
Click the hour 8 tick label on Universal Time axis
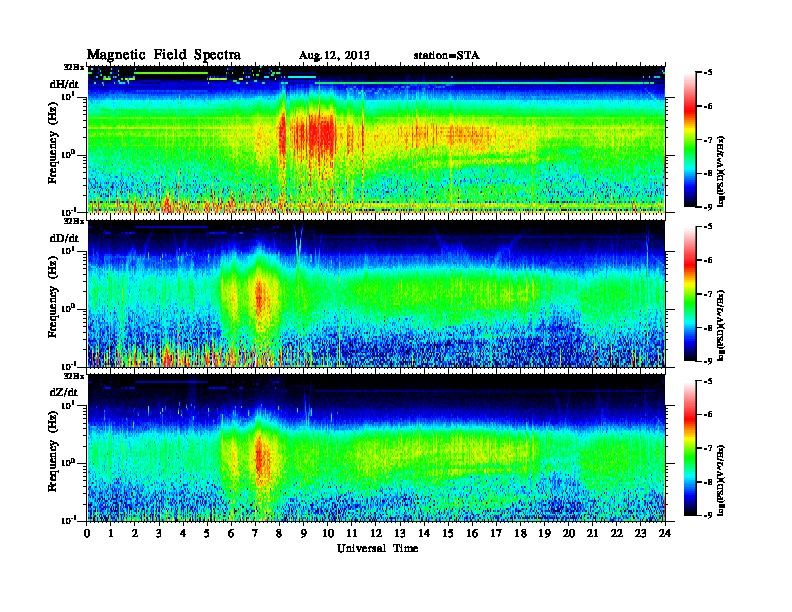(x=279, y=533)
